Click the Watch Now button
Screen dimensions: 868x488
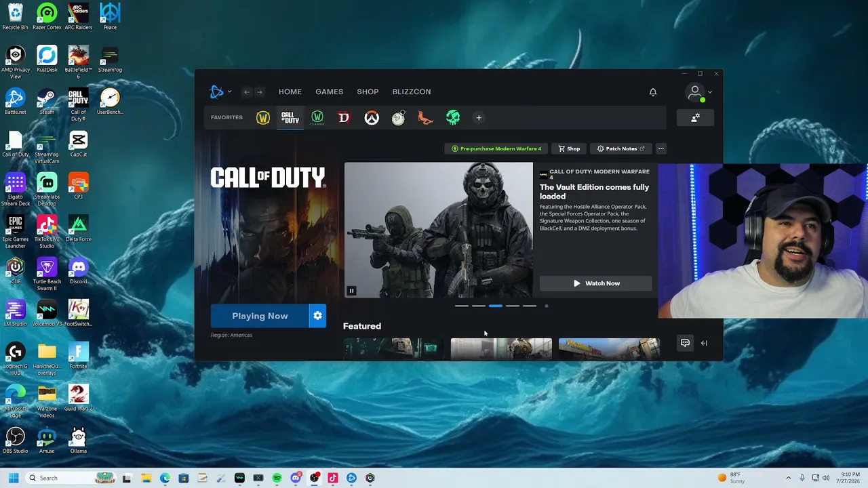596,283
